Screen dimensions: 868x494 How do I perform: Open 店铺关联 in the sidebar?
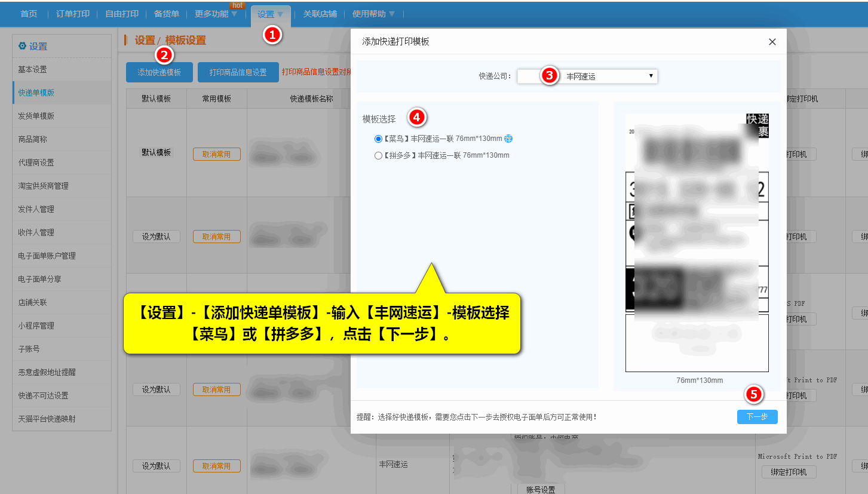pyautogui.click(x=62, y=303)
